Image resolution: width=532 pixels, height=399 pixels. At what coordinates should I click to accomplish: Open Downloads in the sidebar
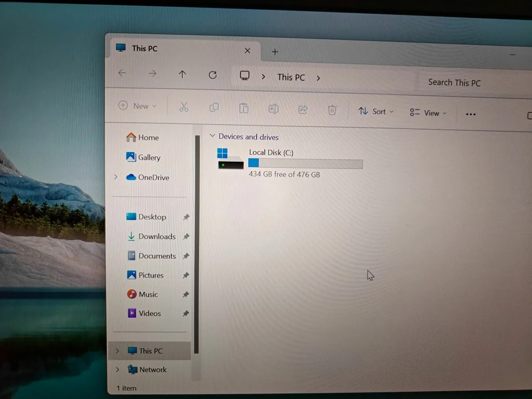[156, 236]
